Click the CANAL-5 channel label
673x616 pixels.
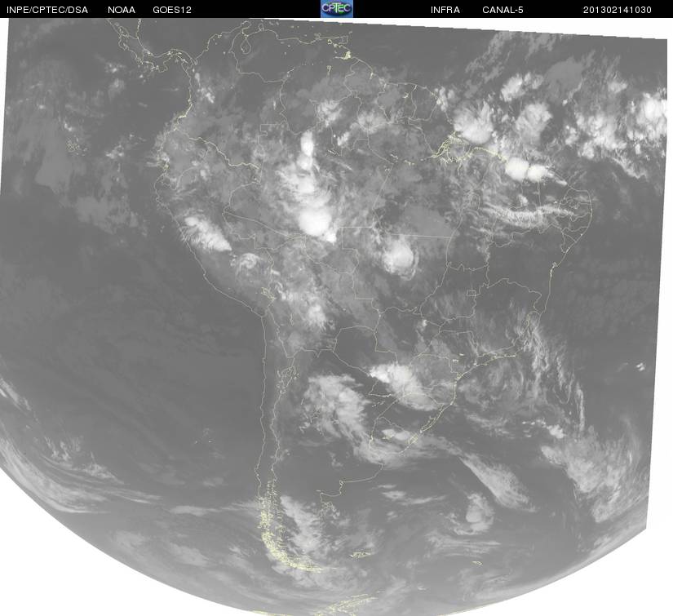point(503,10)
